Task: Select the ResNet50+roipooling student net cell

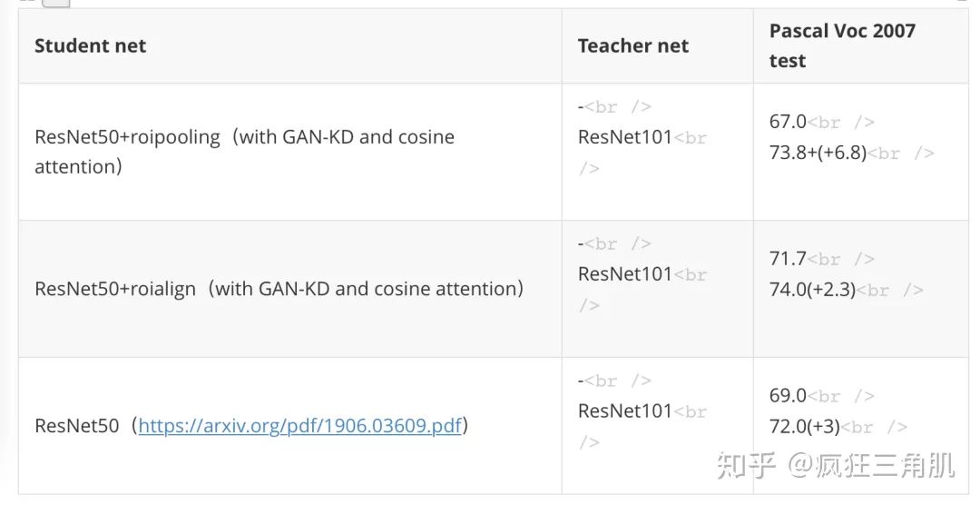Action: click(x=244, y=152)
